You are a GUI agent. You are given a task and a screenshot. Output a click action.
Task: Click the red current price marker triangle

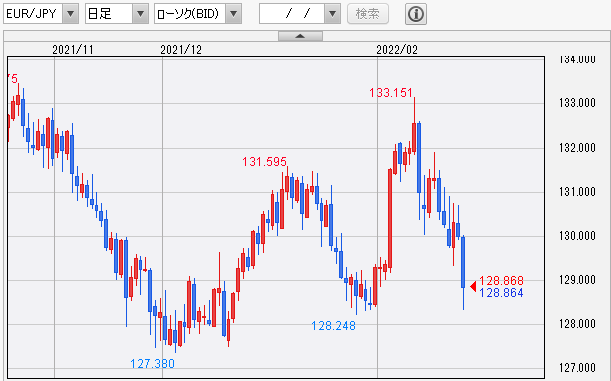coord(473,286)
